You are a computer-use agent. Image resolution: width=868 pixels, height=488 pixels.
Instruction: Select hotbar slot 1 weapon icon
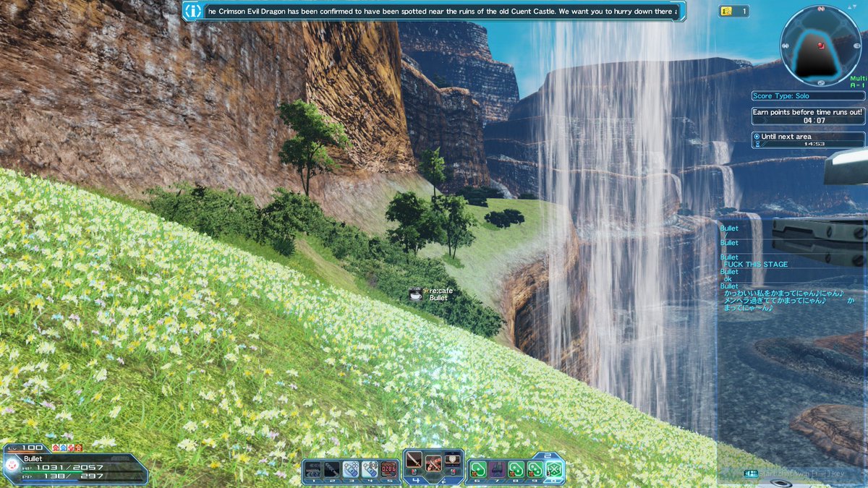tap(312, 470)
